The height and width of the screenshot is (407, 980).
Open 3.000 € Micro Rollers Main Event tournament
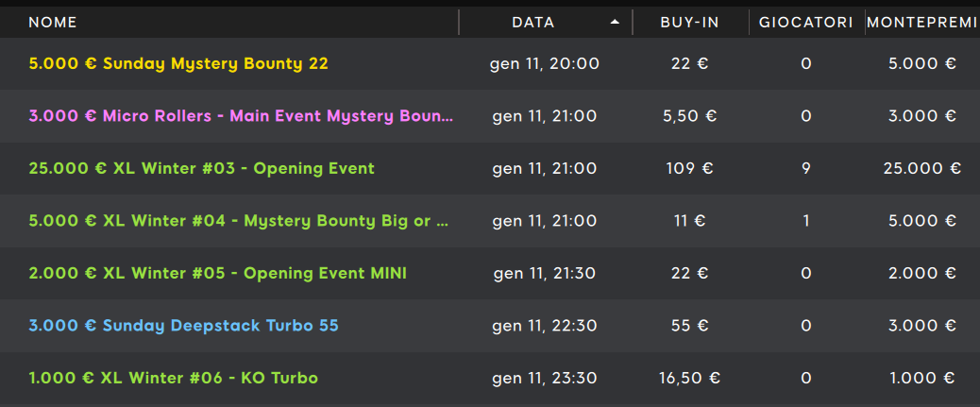(x=241, y=116)
